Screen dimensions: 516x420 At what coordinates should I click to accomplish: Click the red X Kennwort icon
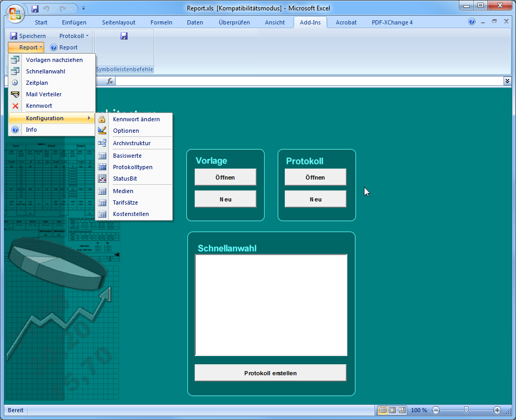tap(15, 106)
